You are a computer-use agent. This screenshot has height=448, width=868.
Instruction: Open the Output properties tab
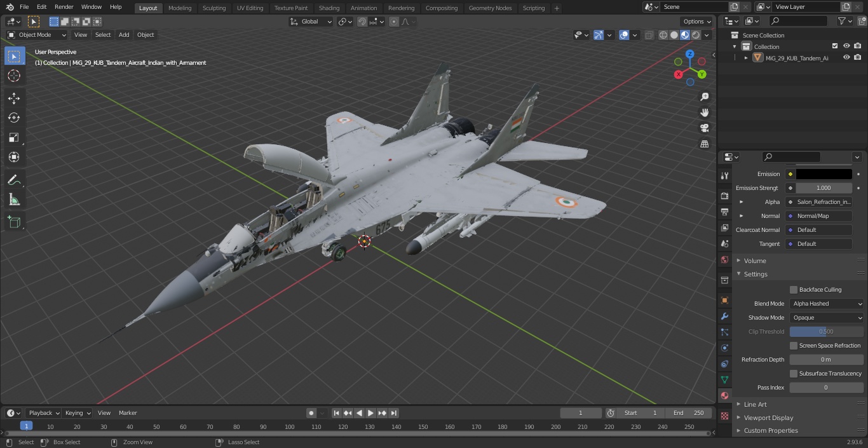[x=724, y=212]
